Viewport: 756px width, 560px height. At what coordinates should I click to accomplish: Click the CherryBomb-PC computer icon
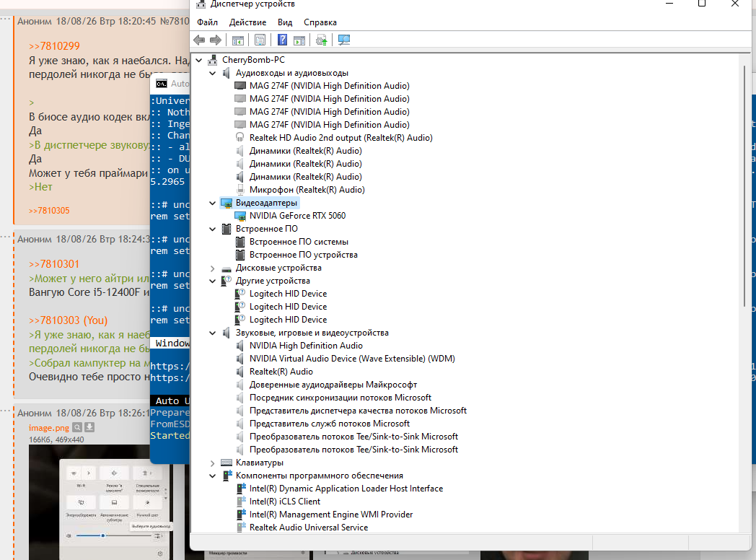[x=212, y=60]
